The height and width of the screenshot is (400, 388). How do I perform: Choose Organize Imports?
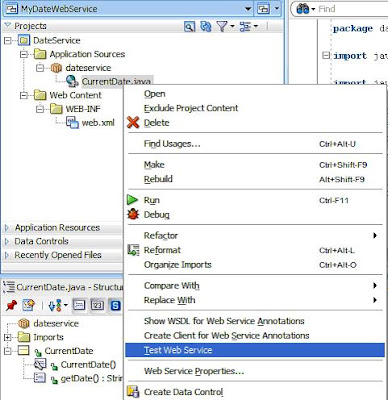[x=255, y=265]
